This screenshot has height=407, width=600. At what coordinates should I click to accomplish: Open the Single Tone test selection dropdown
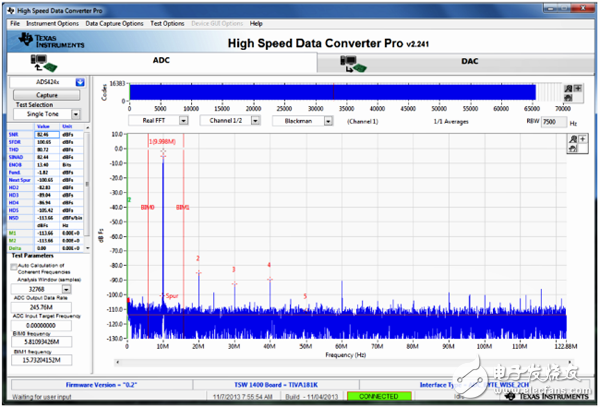click(76, 114)
